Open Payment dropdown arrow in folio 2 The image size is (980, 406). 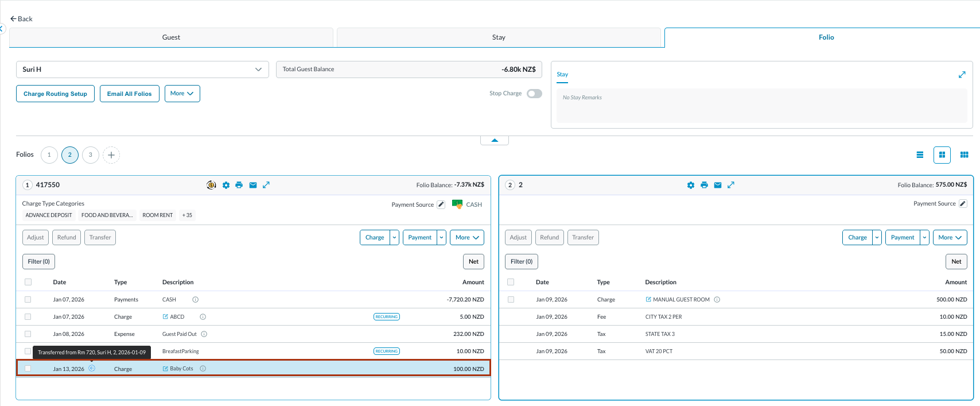[924, 238]
